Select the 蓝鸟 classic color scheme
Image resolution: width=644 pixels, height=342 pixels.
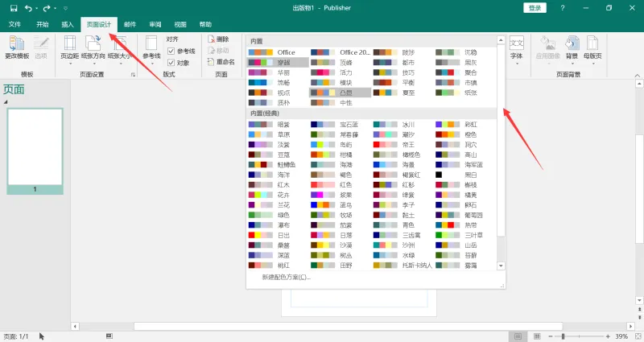tap(340, 205)
